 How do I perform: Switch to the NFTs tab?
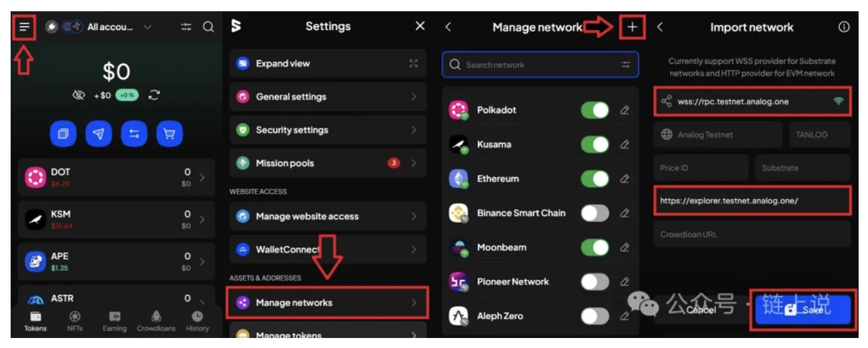pyautogui.click(x=75, y=321)
